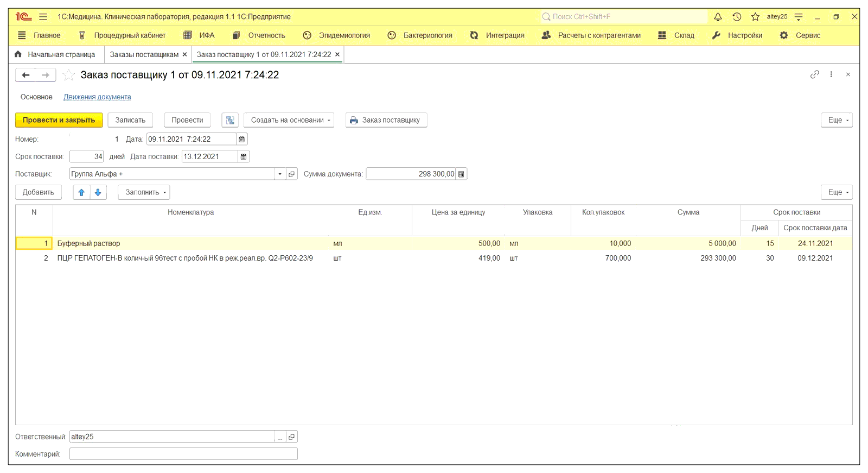Select the Основное form tab
This screenshot has height=473, width=868.
[x=36, y=97]
